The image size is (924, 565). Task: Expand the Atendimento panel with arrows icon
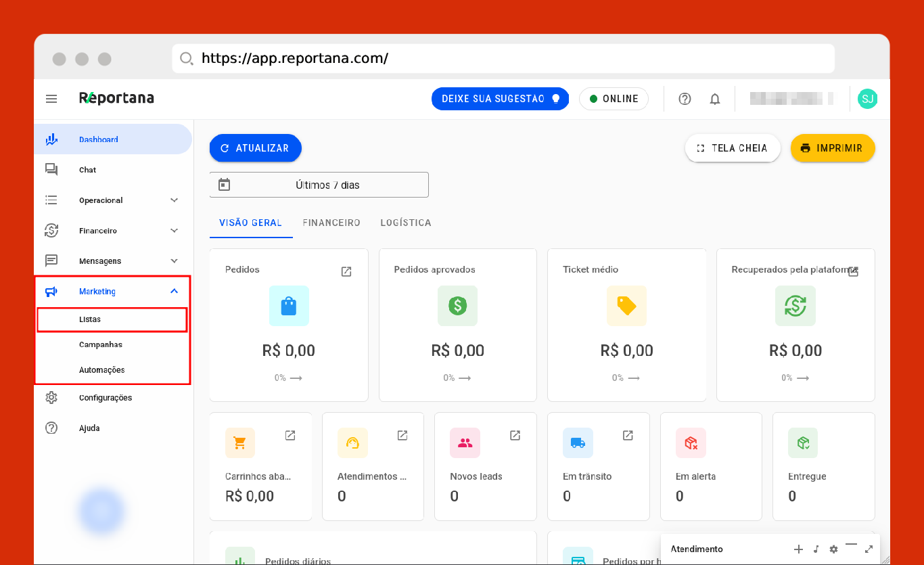click(x=869, y=549)
